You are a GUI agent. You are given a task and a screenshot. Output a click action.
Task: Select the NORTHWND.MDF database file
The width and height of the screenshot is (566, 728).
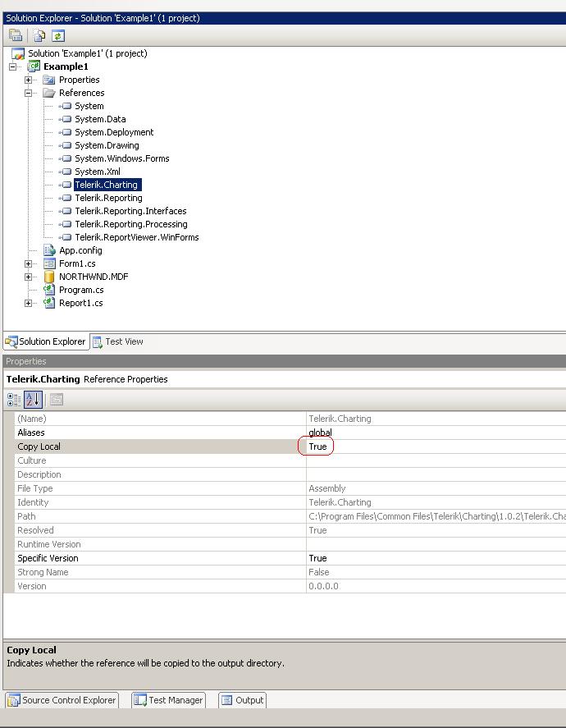94,277
